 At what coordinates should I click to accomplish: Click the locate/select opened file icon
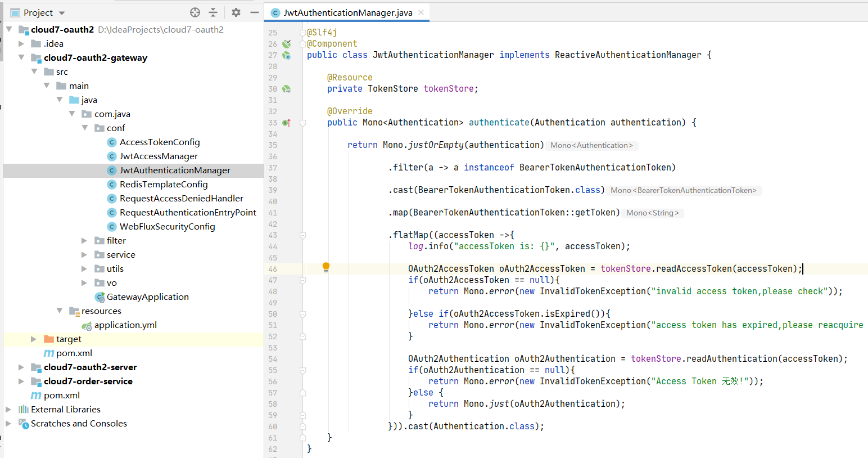[195, 12]
